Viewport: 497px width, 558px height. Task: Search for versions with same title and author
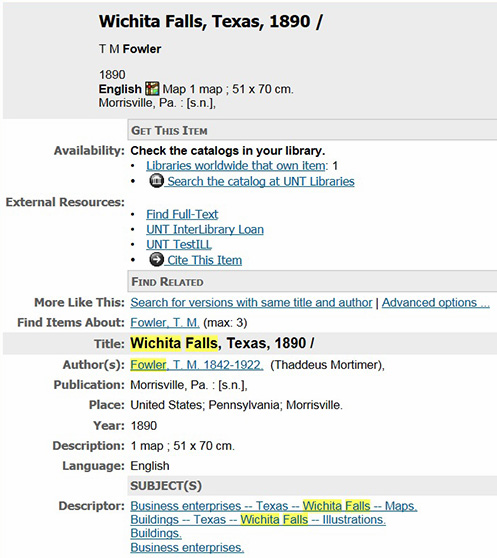[x=251, y=302]
